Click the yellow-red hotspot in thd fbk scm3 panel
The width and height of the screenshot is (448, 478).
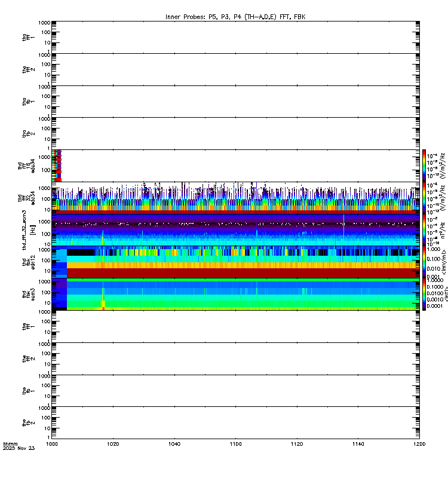pos(103,305)
